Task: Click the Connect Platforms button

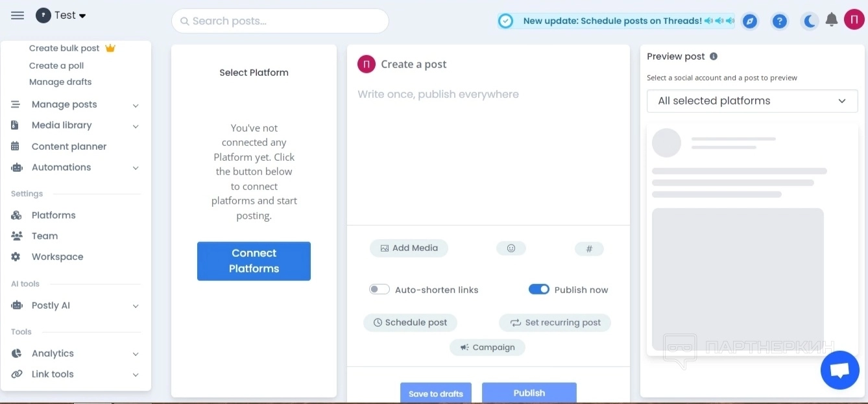Action: [254, 261]
